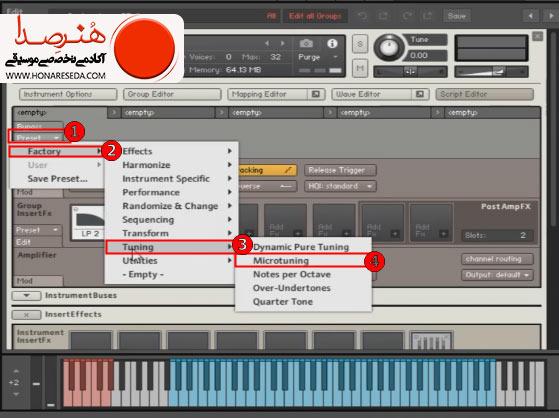Collapse the InstrumentBuses section arrow

coord(26,296)
